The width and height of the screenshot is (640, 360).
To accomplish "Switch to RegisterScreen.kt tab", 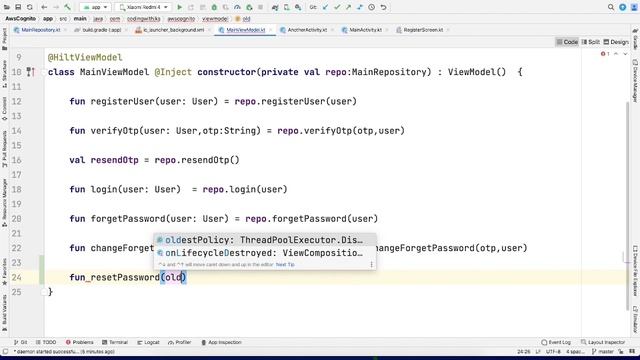I will coord(420,30).
